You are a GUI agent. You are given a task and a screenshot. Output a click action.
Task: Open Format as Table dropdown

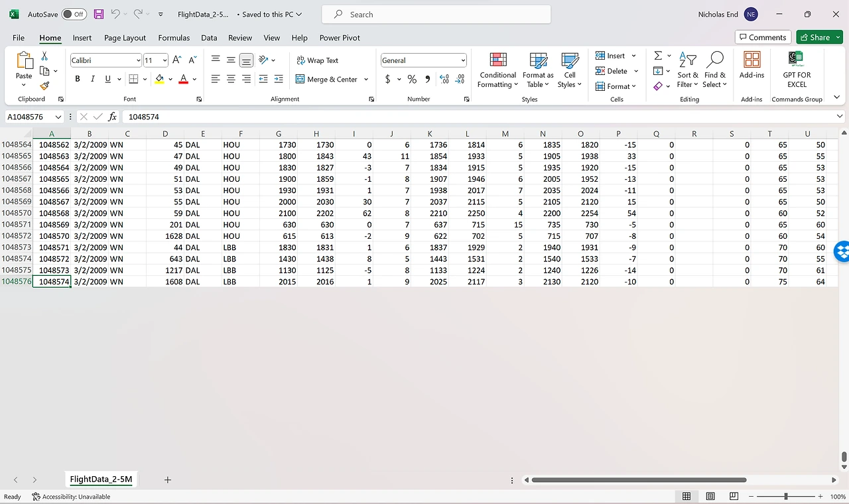tap(538, 70)
